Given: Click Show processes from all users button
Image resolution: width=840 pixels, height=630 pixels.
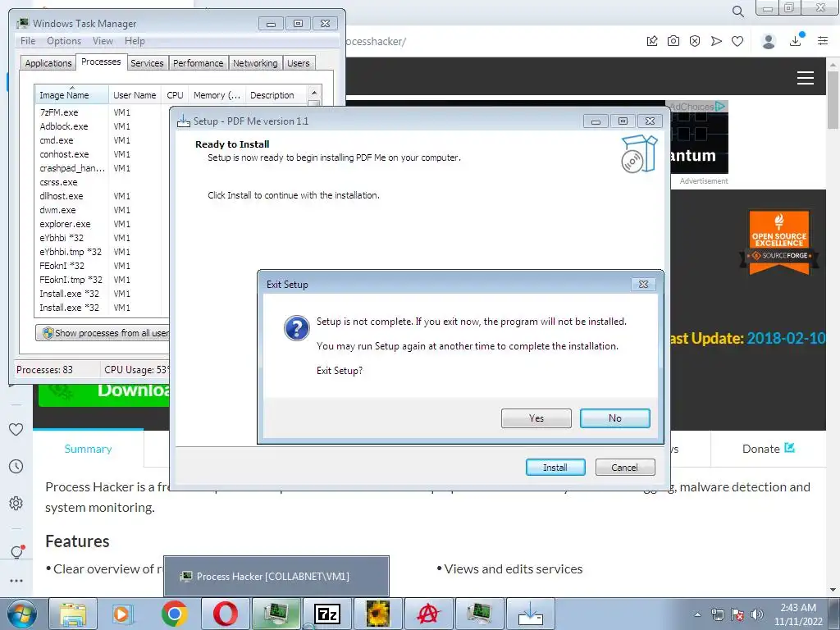Looking at the screenshot, I should point(103,333).
